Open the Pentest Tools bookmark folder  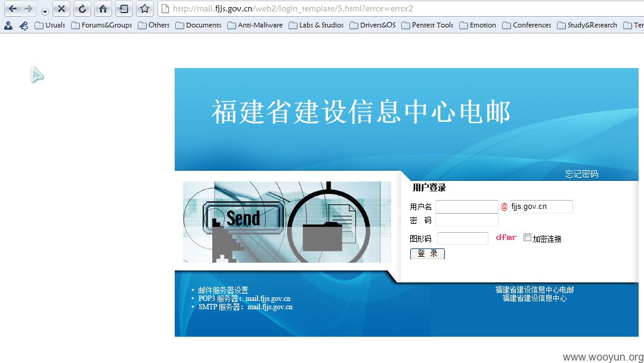[x=427, y=25]
